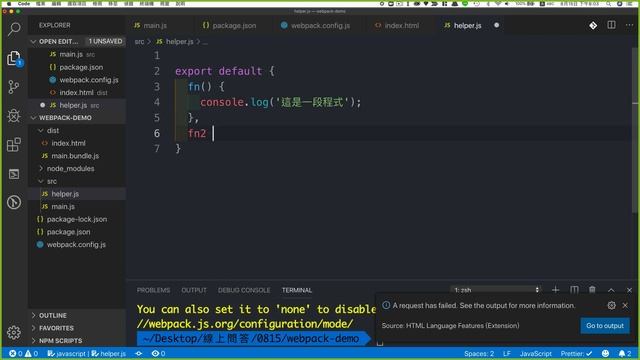Click the sync icon in status bar

click(139, 353)
